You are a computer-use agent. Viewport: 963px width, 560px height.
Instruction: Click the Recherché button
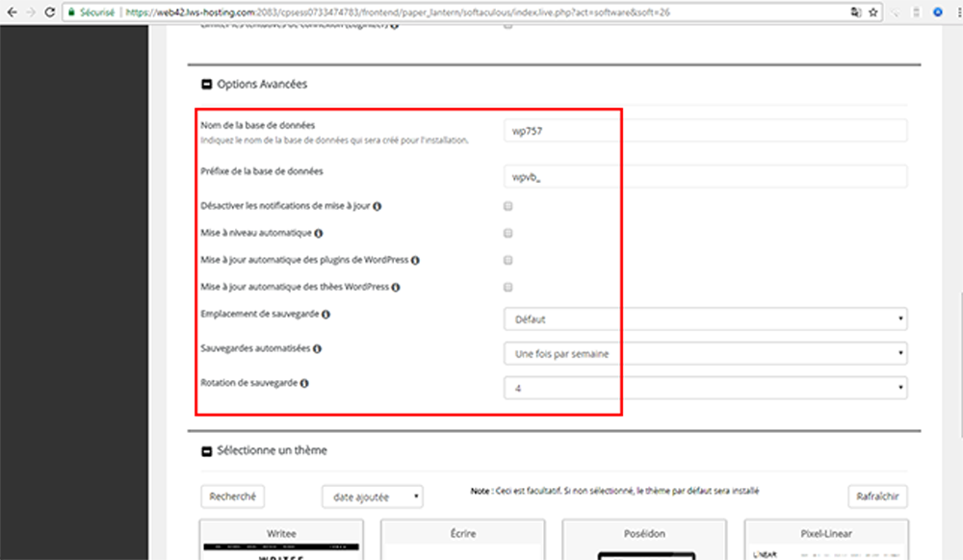tap(232, 496)
